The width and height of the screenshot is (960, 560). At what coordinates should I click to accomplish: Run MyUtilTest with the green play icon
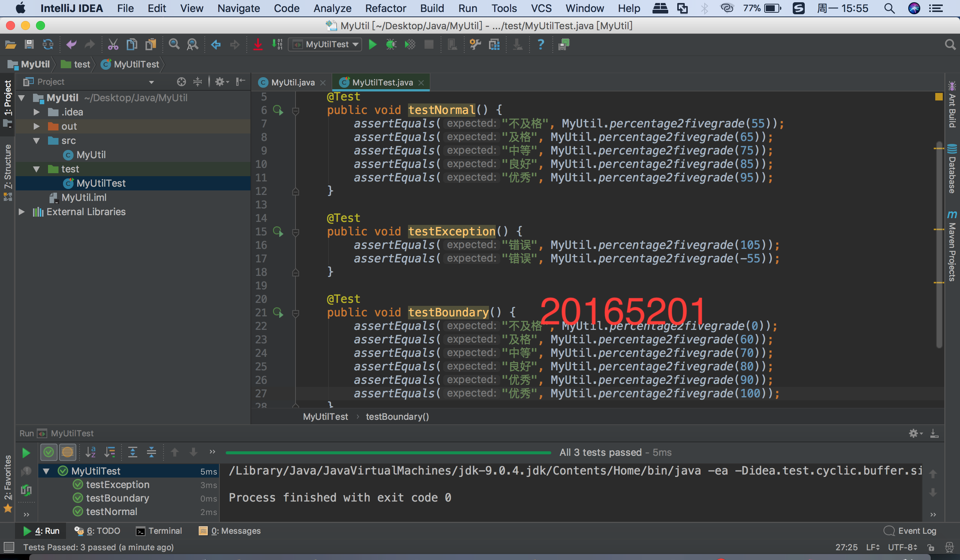(x=373, y=45)
